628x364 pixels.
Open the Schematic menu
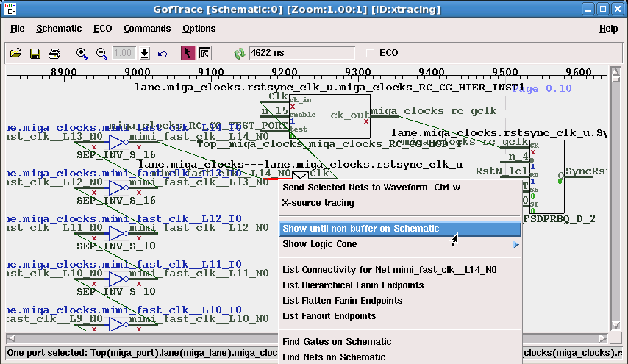click(x=59, y=29)
